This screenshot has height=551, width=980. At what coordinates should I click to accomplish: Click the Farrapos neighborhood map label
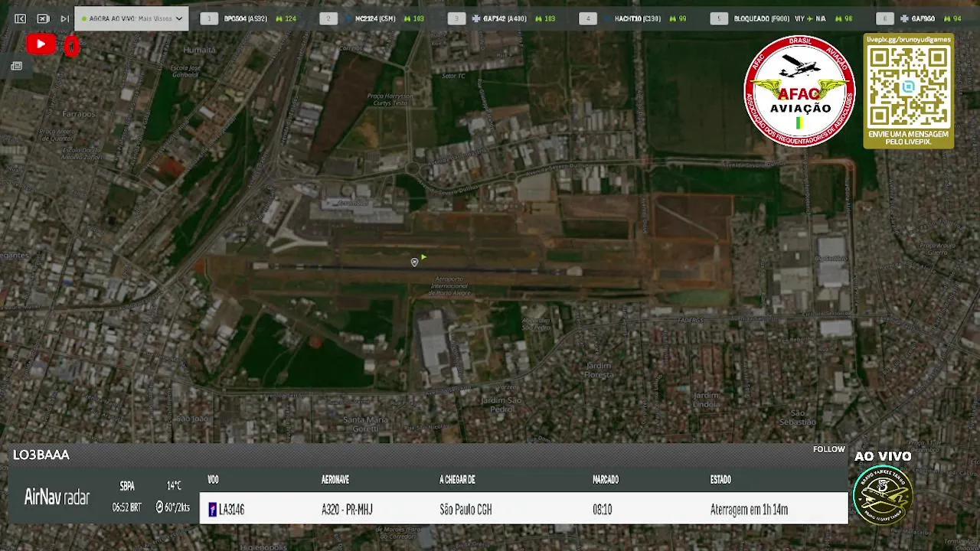[x=79, y=114]
